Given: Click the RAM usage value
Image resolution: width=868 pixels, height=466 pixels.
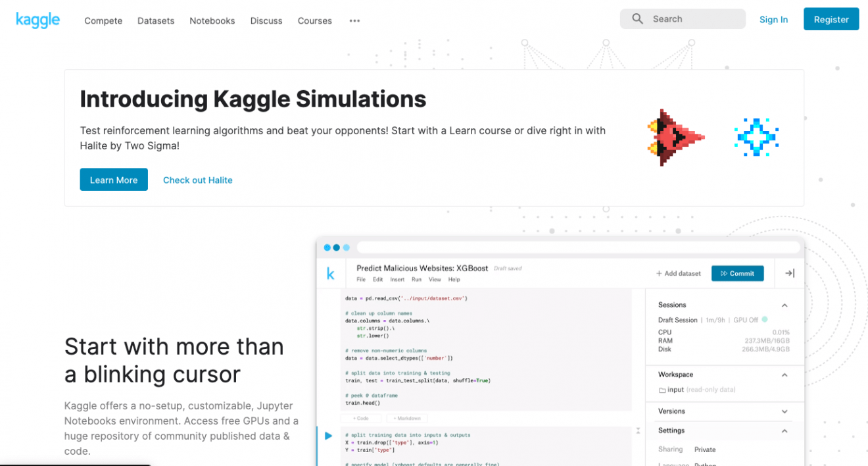Looking at the screenshot, I should pos(767,341).
